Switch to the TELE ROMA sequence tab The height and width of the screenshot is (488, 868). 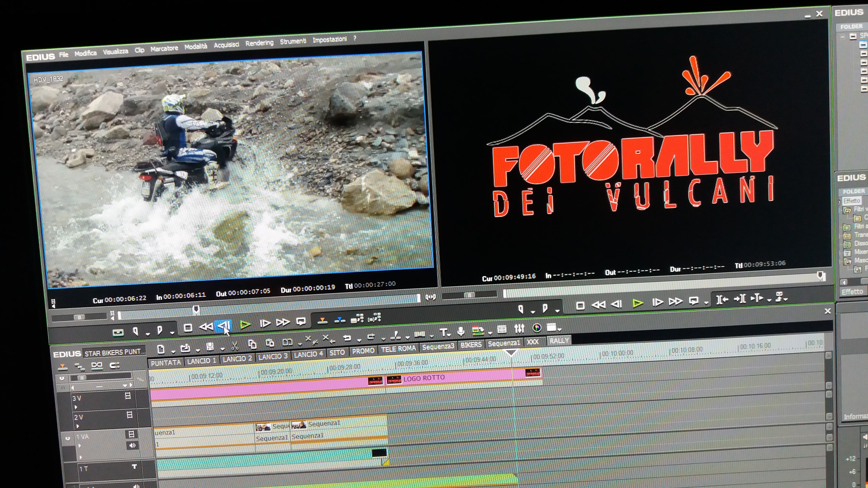click(398, 349)
